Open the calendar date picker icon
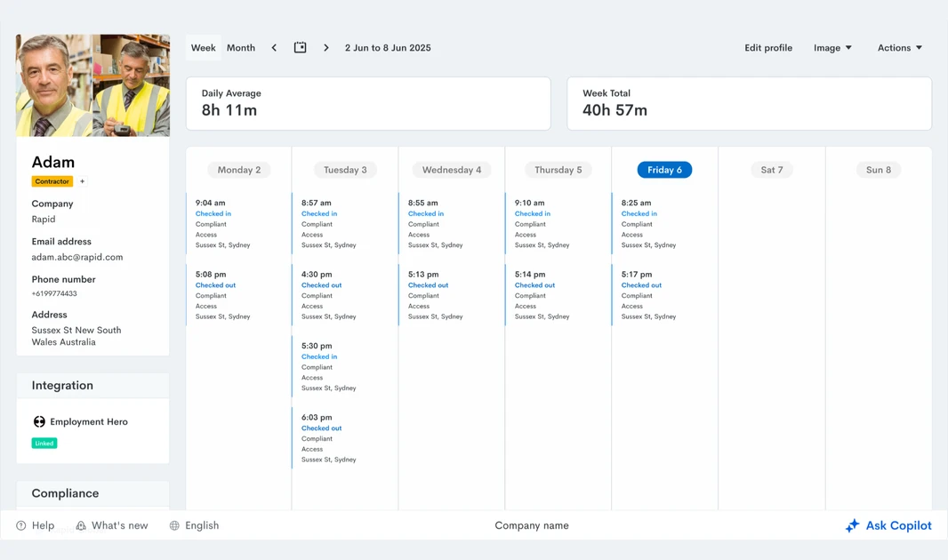This screenshot has width=948, height=560. coord(300,47)
